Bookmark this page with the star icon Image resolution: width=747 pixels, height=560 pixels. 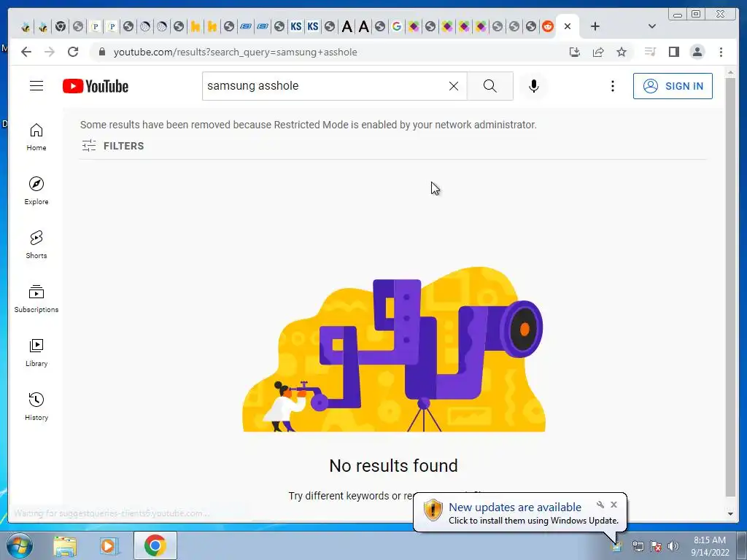(x=622, y=52)
